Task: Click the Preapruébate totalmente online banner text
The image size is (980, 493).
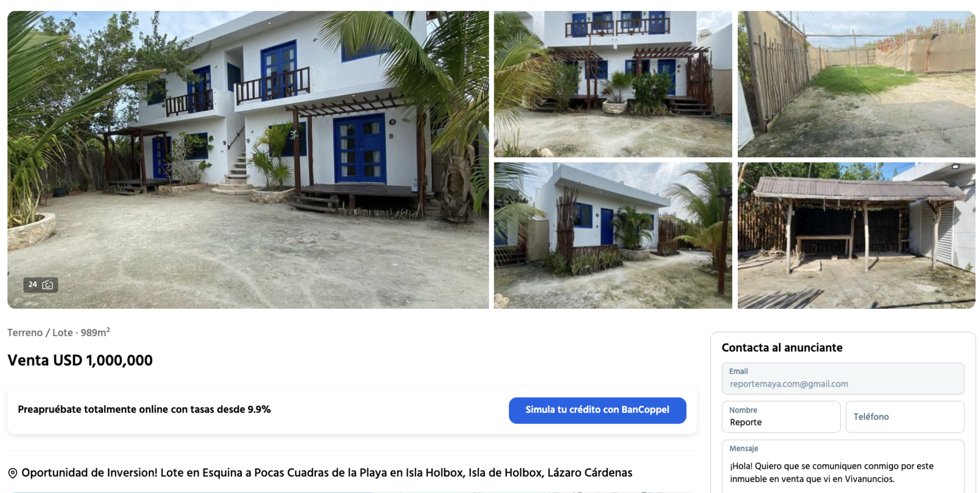Action: [144, 410]
